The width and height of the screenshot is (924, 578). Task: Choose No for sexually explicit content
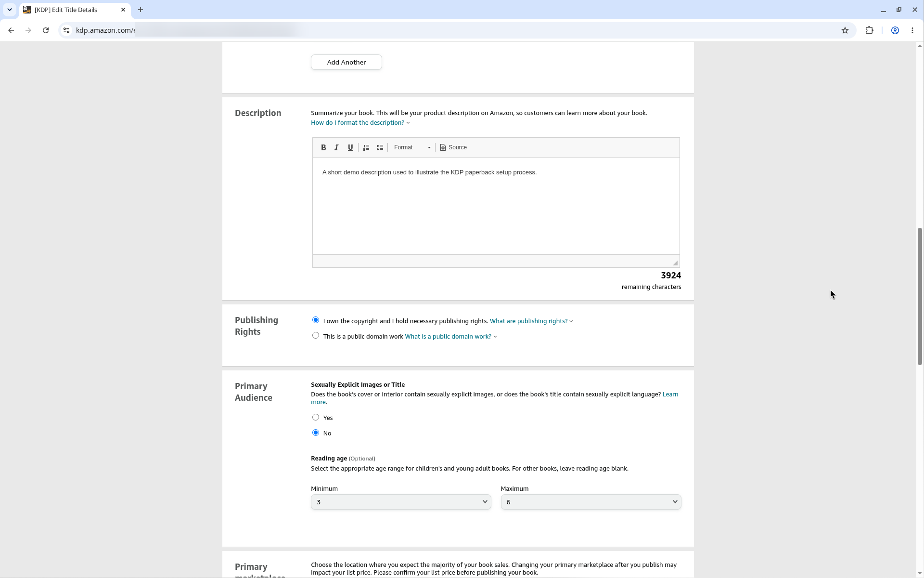[x=316, y=433]
